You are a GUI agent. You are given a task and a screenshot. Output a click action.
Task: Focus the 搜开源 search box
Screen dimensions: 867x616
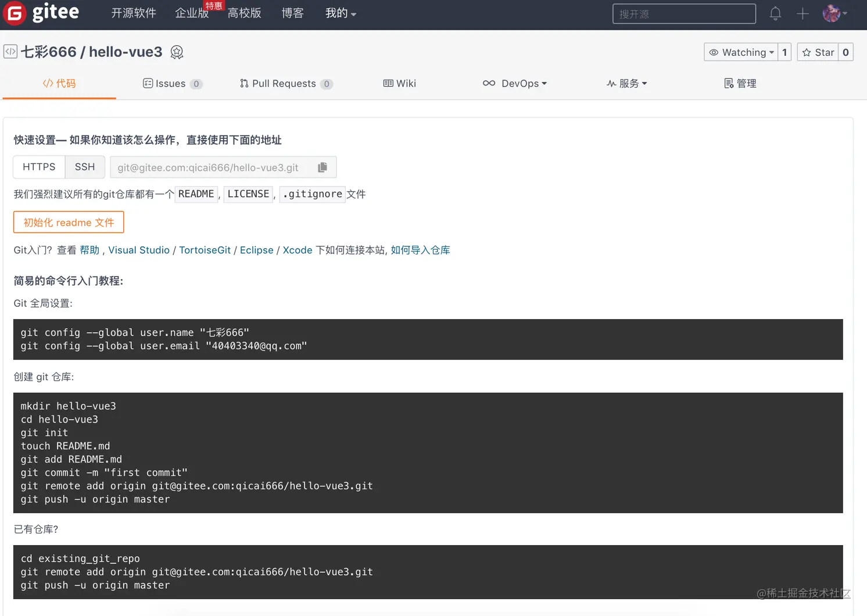pos(684,14)
